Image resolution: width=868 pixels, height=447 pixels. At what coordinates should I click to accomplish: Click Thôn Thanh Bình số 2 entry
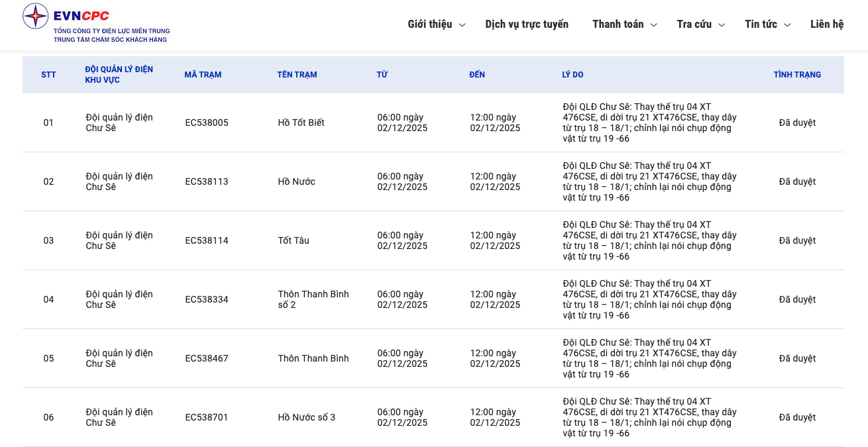[313, 299]
